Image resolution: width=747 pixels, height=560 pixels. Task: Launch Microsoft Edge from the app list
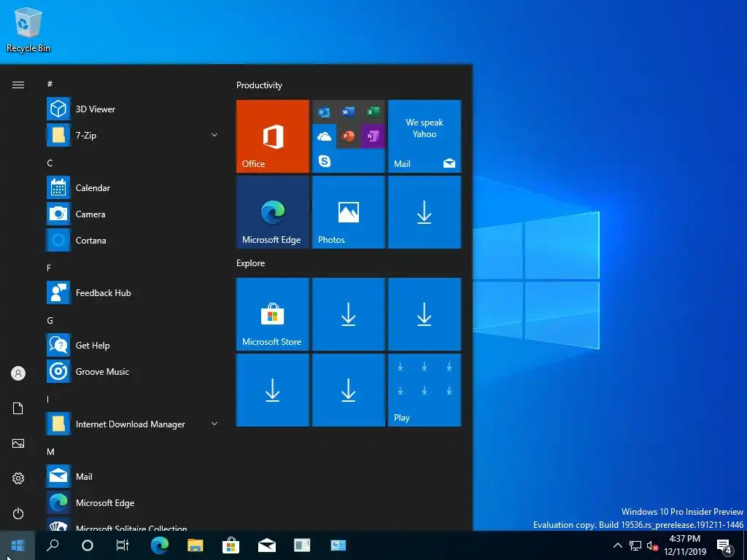pos(133,502)
